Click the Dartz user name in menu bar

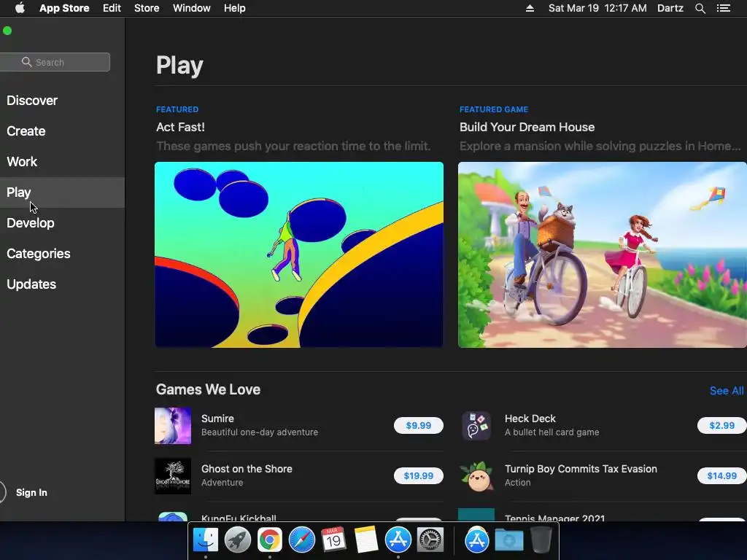670,8
